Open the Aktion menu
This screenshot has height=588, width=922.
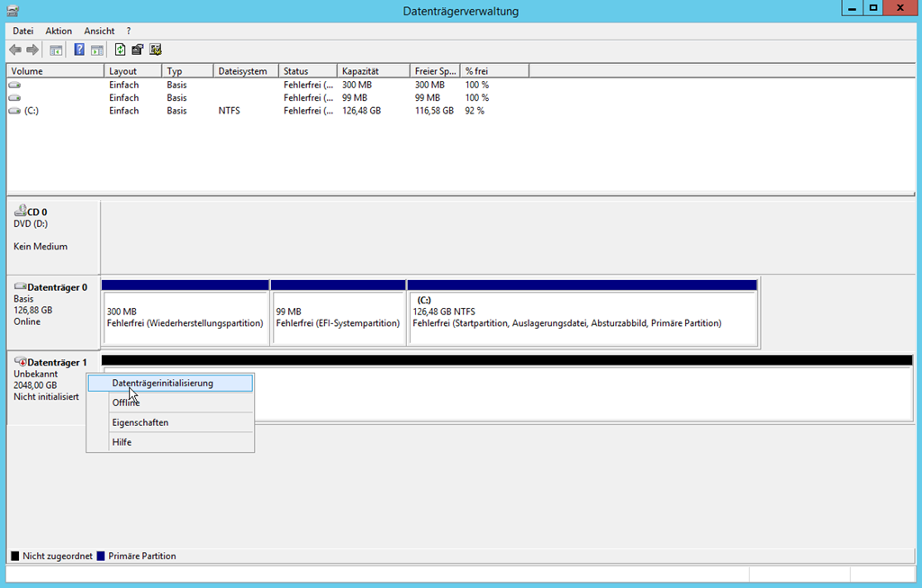[x=59, y=31]
